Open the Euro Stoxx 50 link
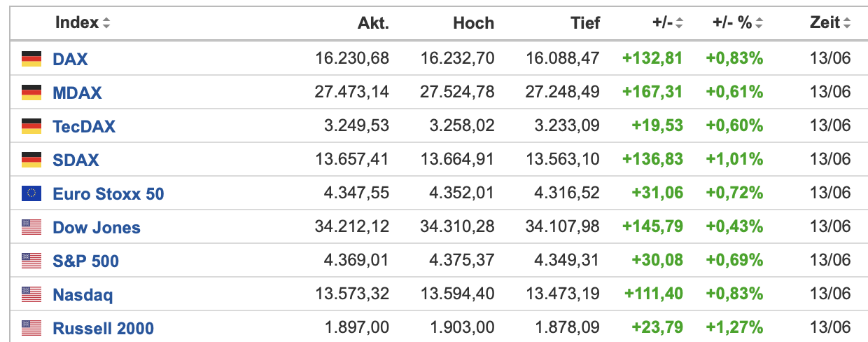Image resolution: width=868 pixels, height=342 pixels. [108, 193]
